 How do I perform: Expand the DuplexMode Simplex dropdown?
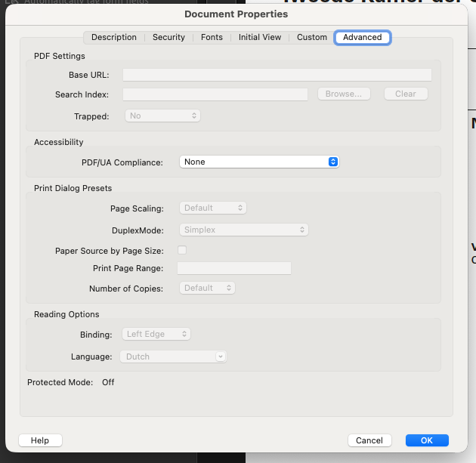click(x=243, y=230)
